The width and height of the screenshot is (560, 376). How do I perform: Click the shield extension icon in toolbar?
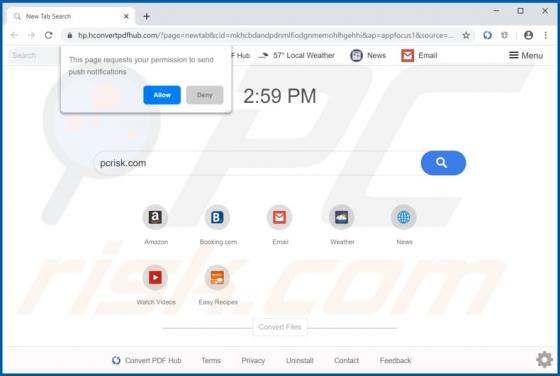504,35
